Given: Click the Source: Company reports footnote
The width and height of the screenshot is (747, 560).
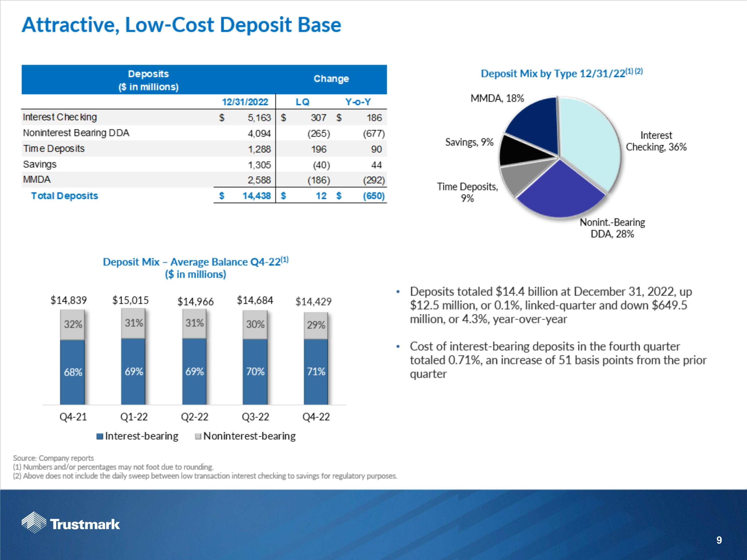Looking at the screenshot, I should pyautogui.click(x=53, y=458).
